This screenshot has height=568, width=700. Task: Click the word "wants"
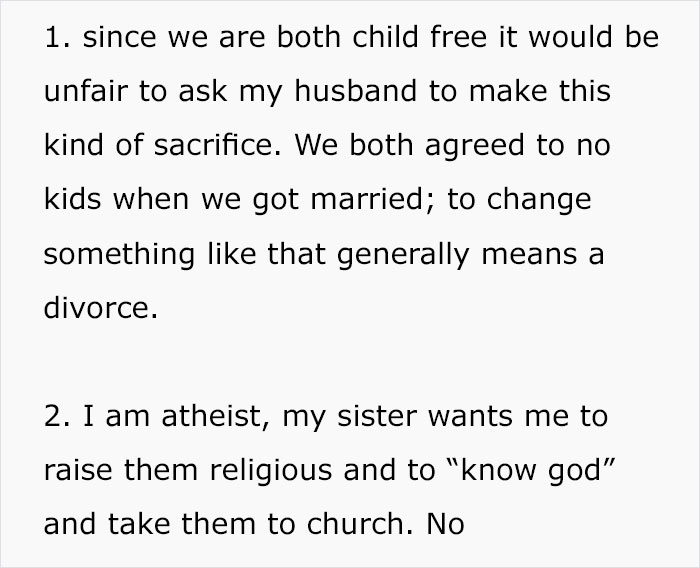click(487, 416)
